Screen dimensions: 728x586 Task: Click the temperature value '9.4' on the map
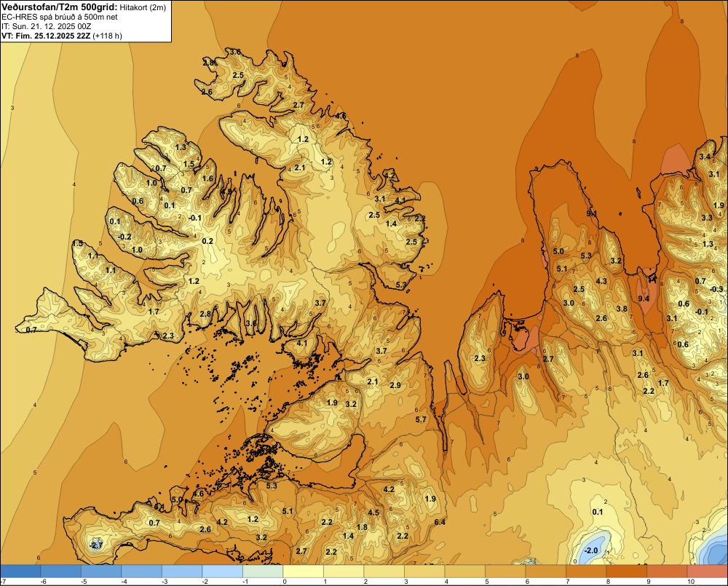click(644, 298)
